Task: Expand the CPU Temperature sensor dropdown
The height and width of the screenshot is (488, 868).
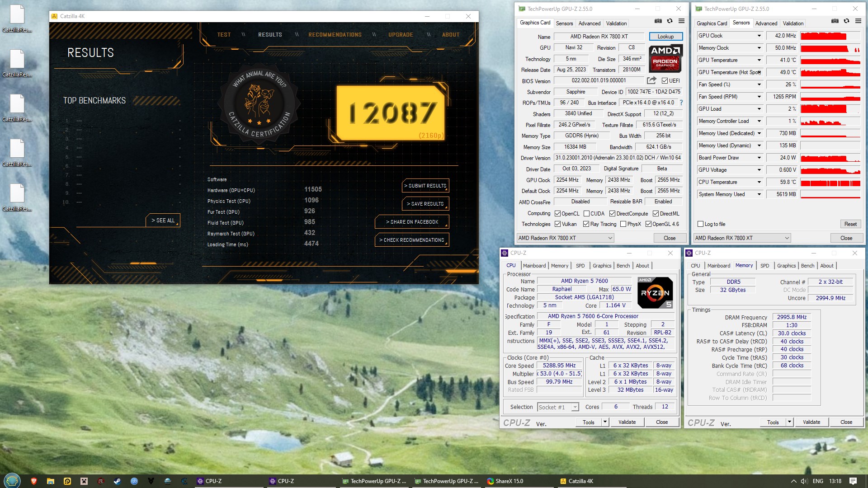Action: (x=759, y=182)
